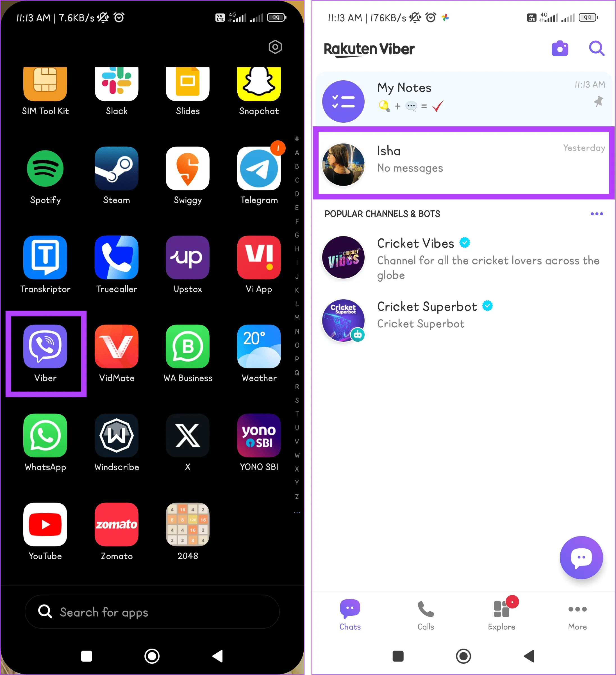The image size is (616, 675).
Task: Select the Isha conversation chat entry
Action: (462, 159)
